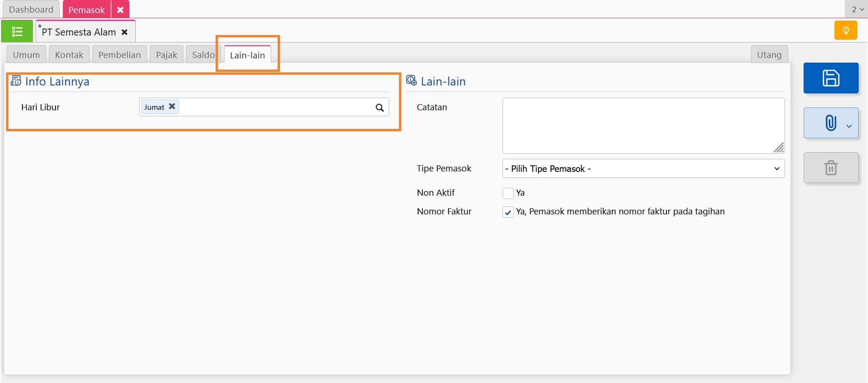Click the paperclip attachment icon
The image size is (868, 383).
pyautogui.click(x=831, y=123)
